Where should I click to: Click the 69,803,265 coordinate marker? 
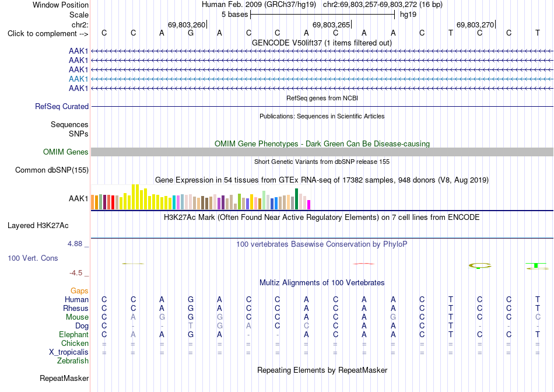[x=331, y=24]
